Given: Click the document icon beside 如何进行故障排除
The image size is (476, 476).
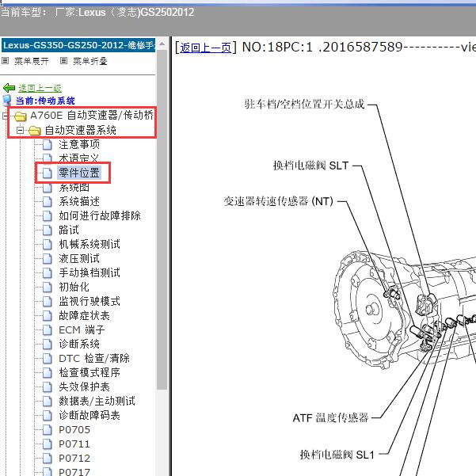Looking at the screenshot, I should pyautogui.click(x=48, y=216).
